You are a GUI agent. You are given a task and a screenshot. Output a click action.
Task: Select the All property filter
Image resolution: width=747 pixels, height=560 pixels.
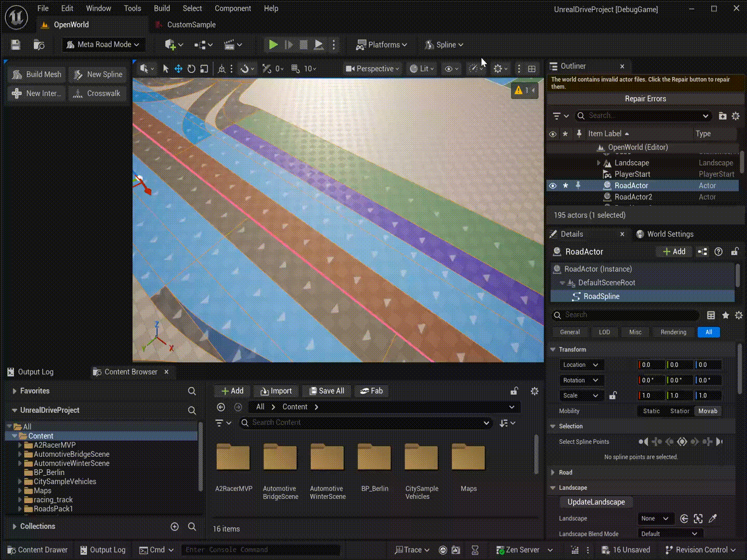click(709, 332)
